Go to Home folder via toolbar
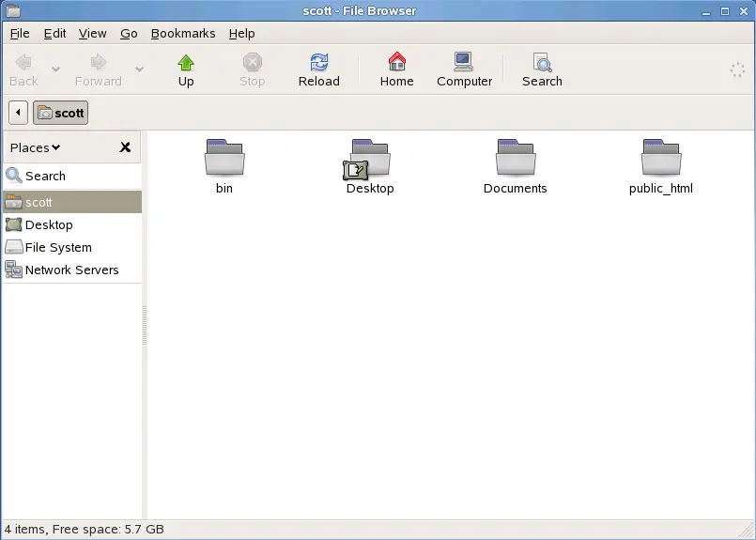This screenshot has width=756, height=540. [396, 69]
